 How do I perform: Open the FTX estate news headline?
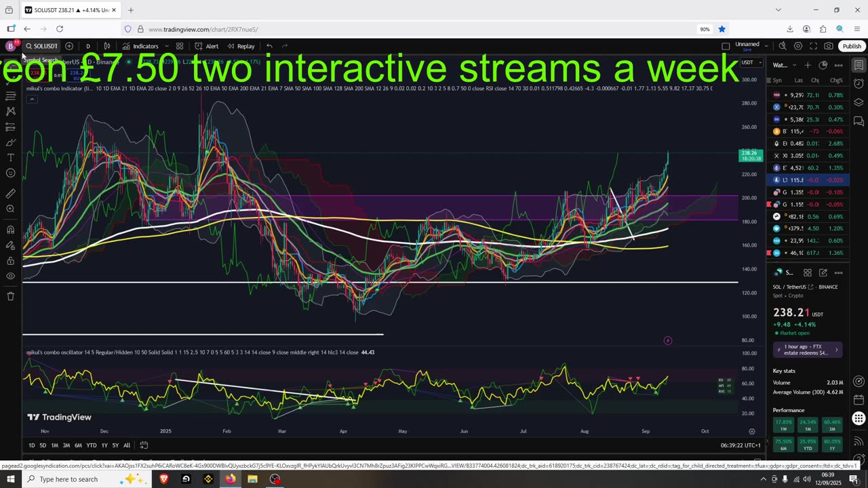coord(808,350)
